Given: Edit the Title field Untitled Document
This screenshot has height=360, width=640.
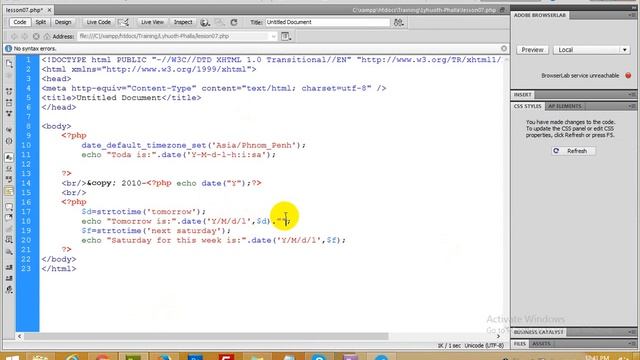Looking at the screenshot, I should point(327,22).
